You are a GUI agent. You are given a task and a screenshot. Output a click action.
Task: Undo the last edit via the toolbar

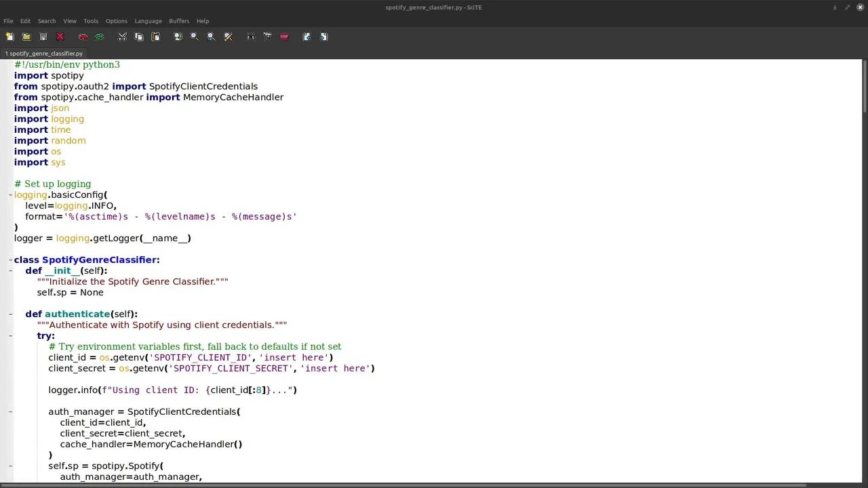(83, 37)
